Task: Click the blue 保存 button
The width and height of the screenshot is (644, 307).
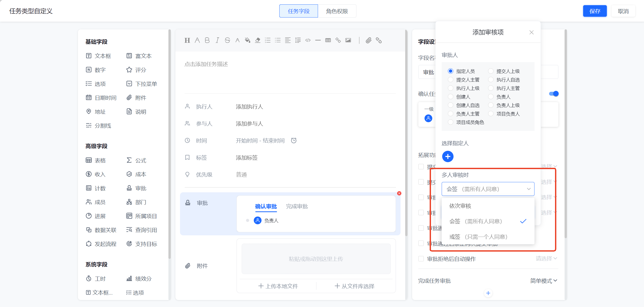Action: pos(595,11)
